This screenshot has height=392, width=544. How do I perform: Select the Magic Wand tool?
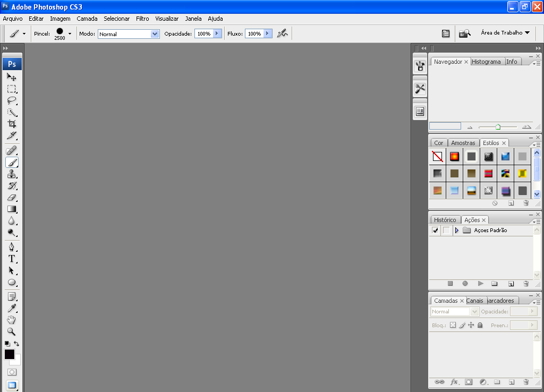click(12, 113)
